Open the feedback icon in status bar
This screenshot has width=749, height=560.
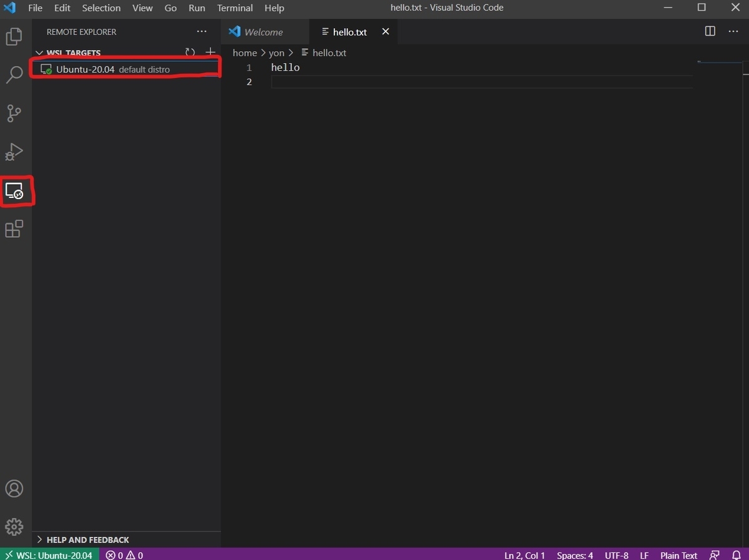(x=714, y=555)
